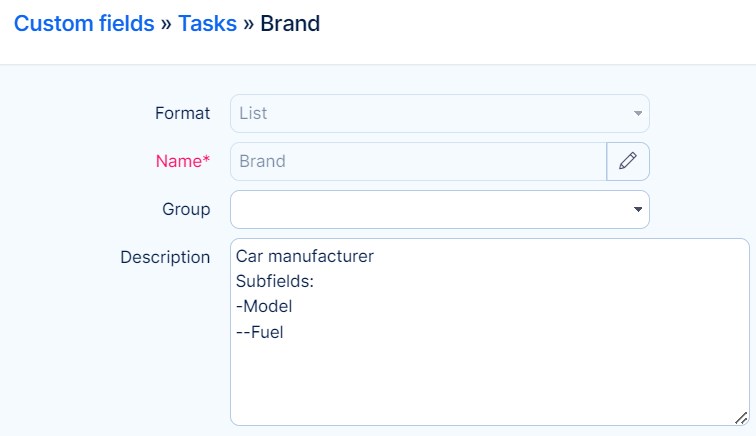Open the empty Group dropdown

[430, 209]
